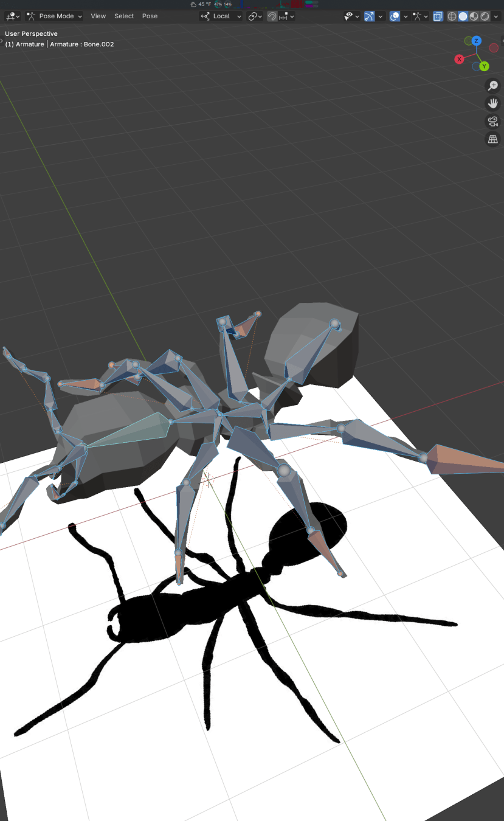
Task: Open the Transform Orientation dropdown showing Local
Action: (x=221, y=16)
